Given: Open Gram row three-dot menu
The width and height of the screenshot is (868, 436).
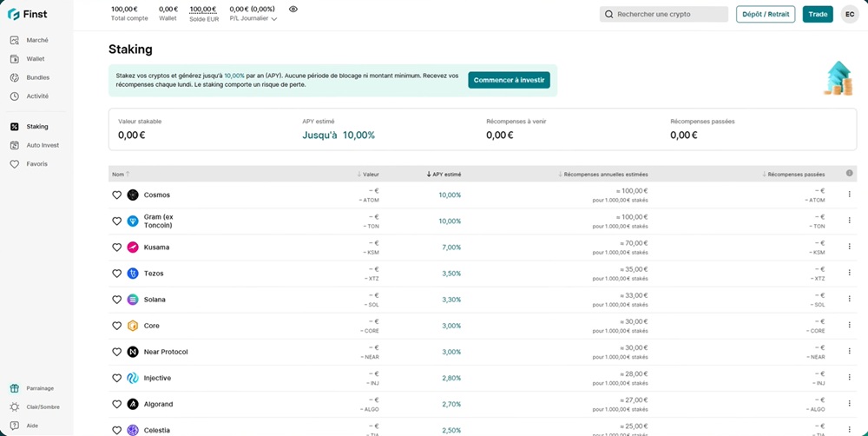Looking at the screenshot, I should point(849,220).
